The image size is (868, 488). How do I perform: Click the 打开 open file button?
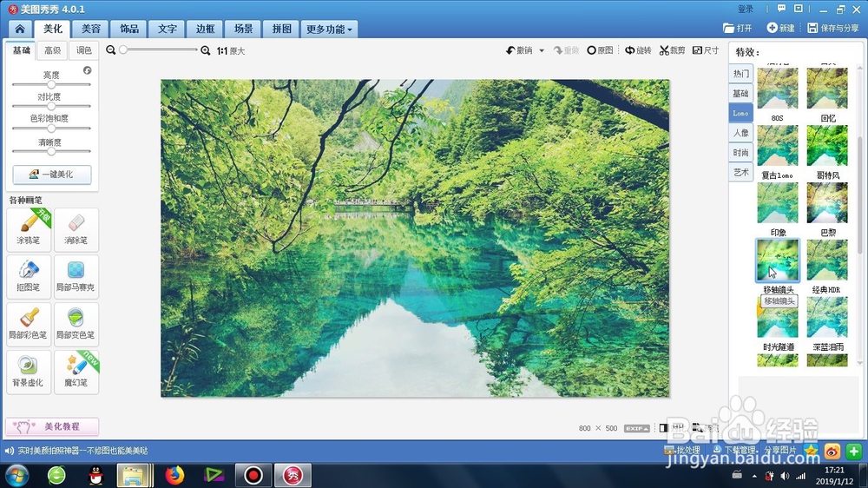pos(737,28)
